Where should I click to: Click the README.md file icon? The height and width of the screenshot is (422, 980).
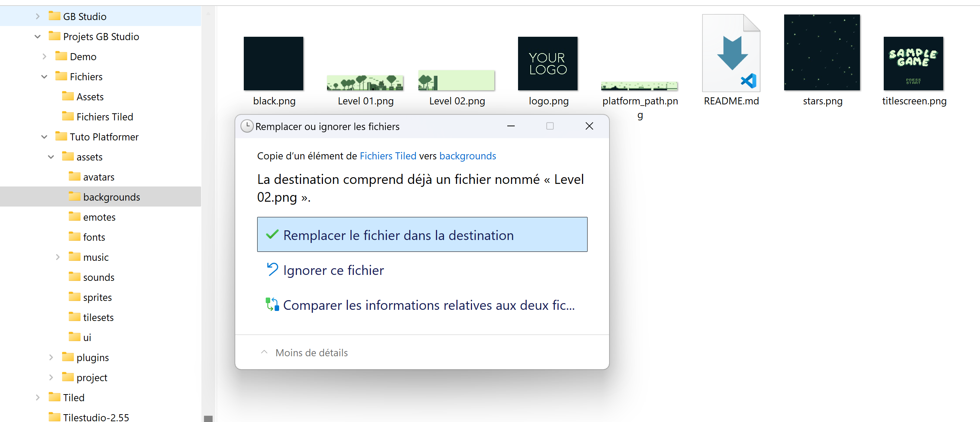click(x=731, y=53)
